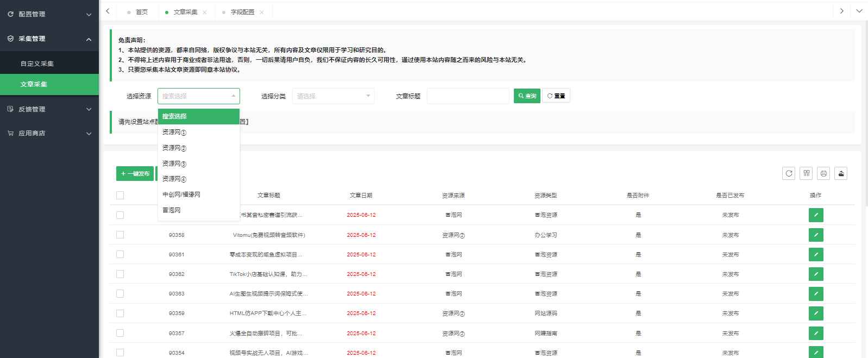Click the print icon above the table
Image resolution: width=868 pixels, height=358 pixels.
[823, 173]
